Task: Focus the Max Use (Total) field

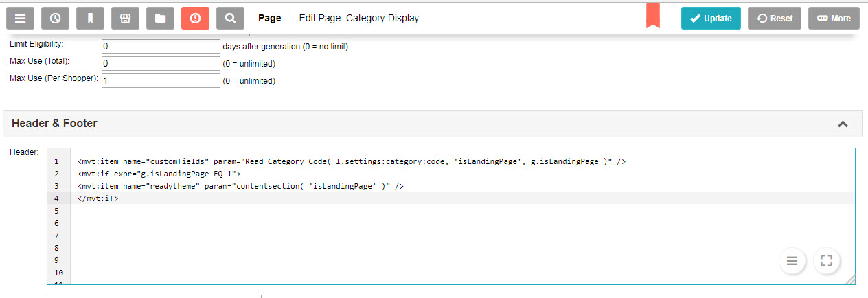Action: 161,64
